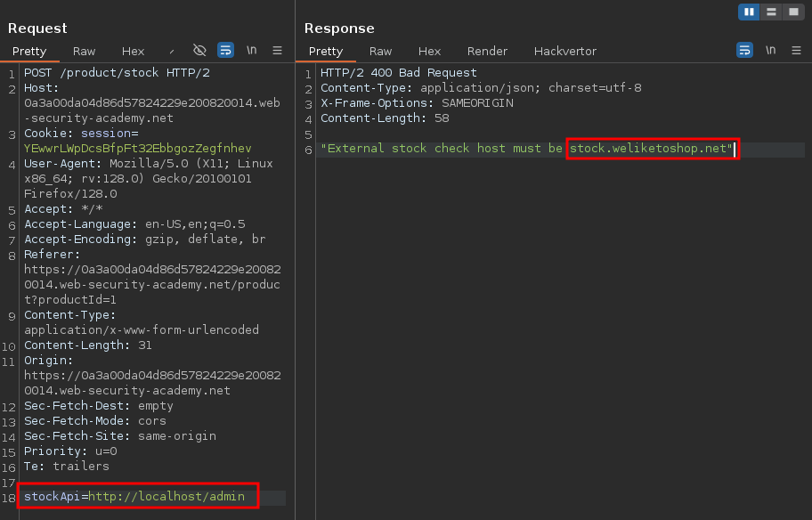Switch Request view to Raw tab
Screen dimensions: 812x520
coord(85,52)
